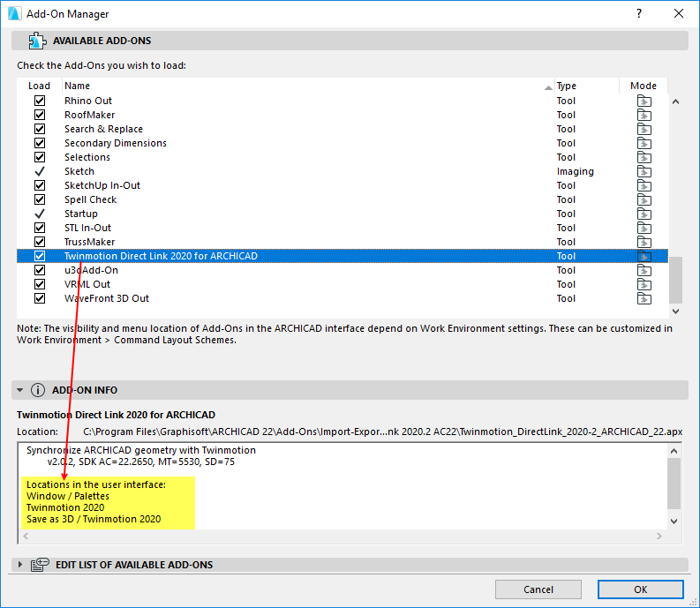Toggle the TrussMaker checkbox

click(x=40, y=242)
